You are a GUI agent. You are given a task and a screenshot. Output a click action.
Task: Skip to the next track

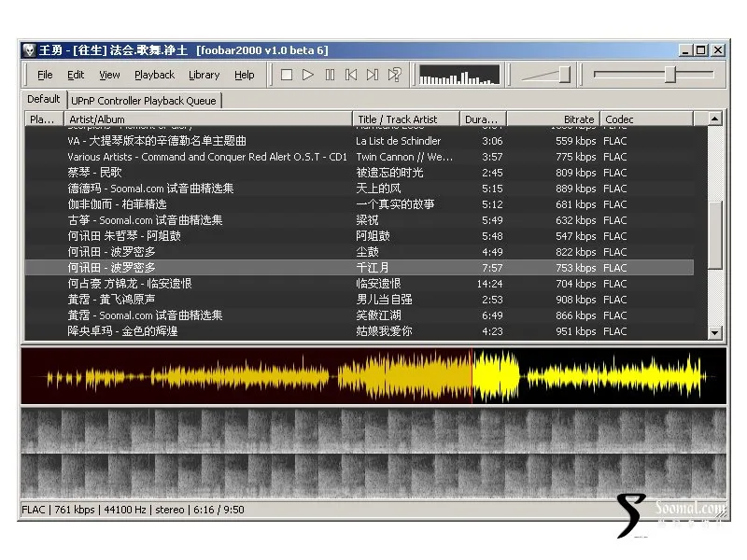pyautogui.click(x=373, y=75)
